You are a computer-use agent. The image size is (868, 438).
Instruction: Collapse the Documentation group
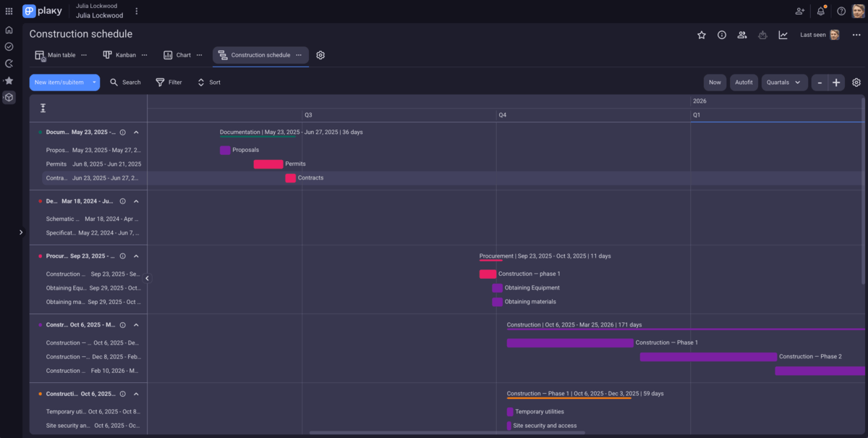[x=136, y=132]
